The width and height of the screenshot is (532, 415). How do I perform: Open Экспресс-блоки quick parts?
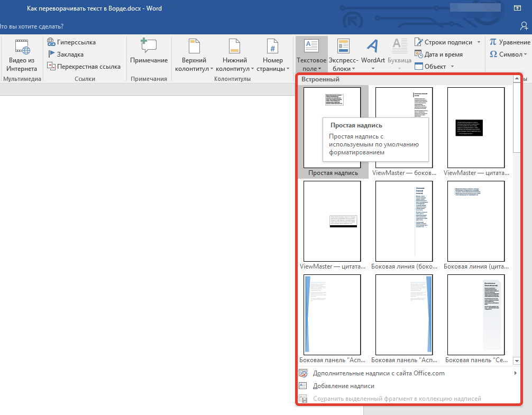[x=343, y=55]
